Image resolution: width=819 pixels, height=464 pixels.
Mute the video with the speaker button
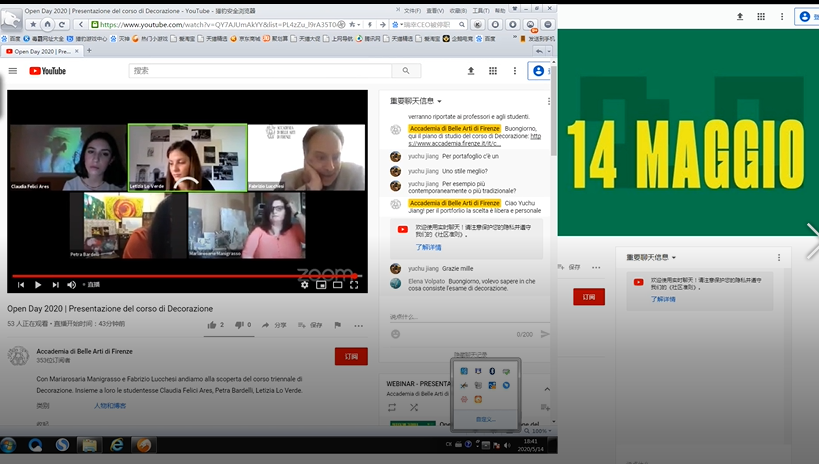coord(72,285)
